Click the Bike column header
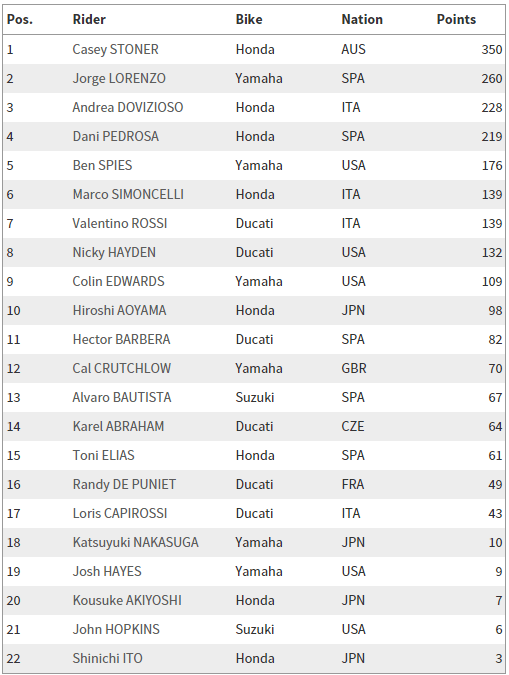509x675 pixels. pyautogui.click(x=249, y=19)
